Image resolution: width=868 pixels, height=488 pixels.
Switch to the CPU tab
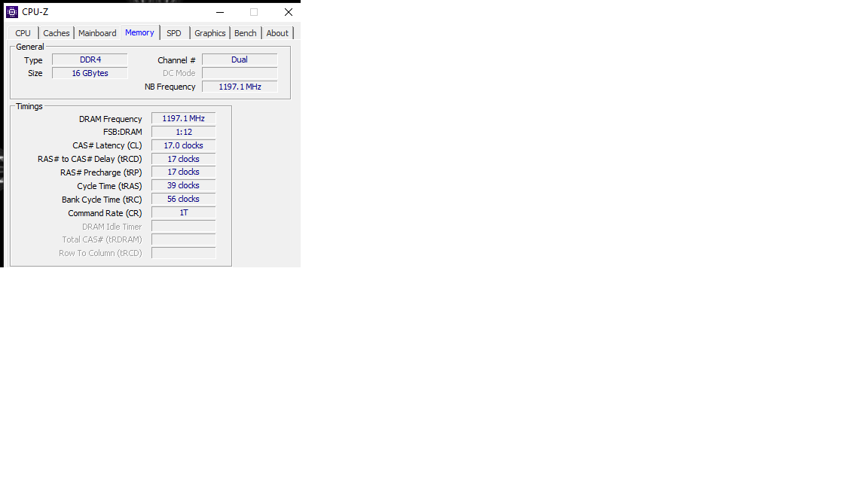(23, 33)
